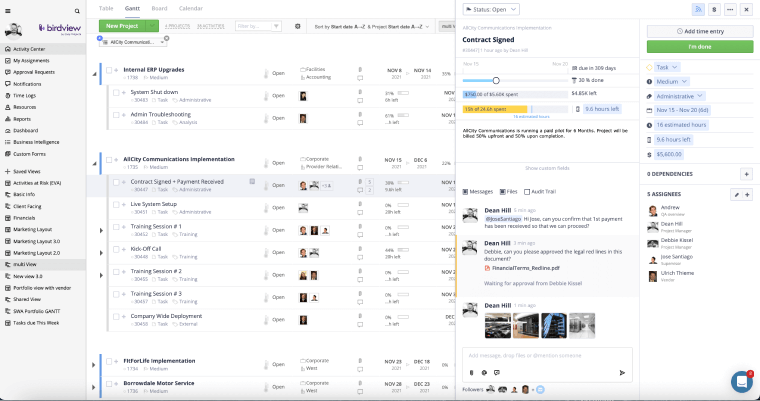Open details icon on Contract Signed row
The image size is (760, 401).
252,181
